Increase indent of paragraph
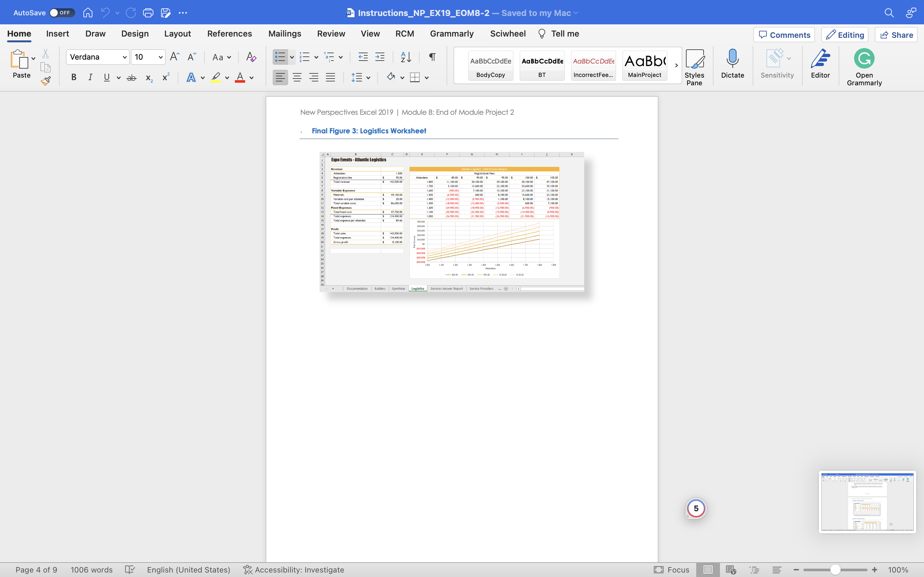Image resolution: width=924 pixels, height=577 pixels. tap(380, 57)
